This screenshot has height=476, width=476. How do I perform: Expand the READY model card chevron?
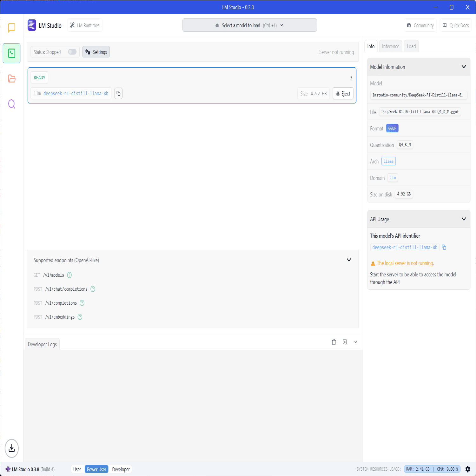pos(351,77)
